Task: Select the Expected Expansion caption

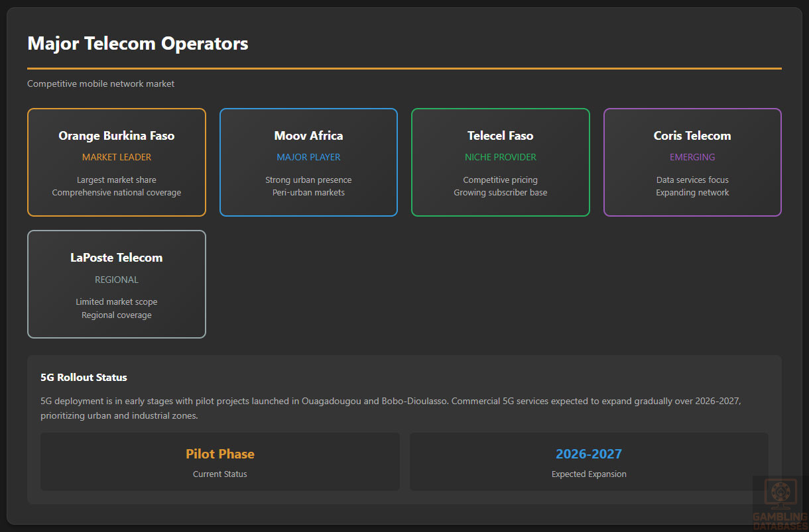Action: coord(589,474)
